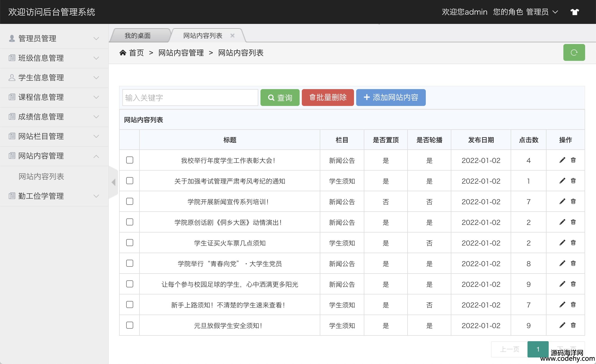The width and height of the screenshot is (596, 364).
Task: Check the box for 关于加强考试管理严肃考风考纪的通知
Action: point(130,181)
